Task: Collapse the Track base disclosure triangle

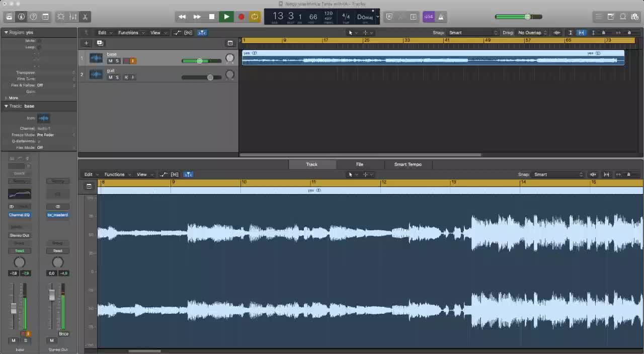Action: (6, 106)
